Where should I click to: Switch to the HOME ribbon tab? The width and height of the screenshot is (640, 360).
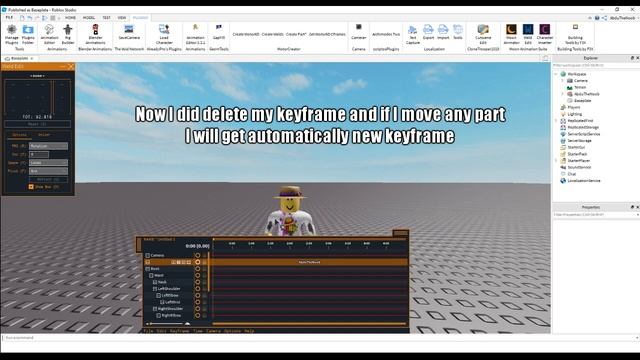pos(70,18)
